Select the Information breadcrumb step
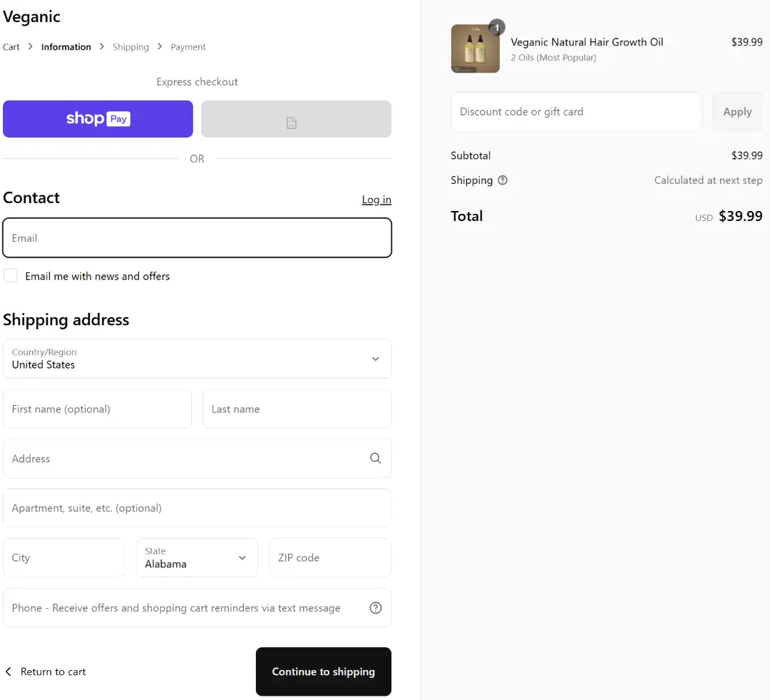This screenshot has height=700, width=770. click(66, 47)
